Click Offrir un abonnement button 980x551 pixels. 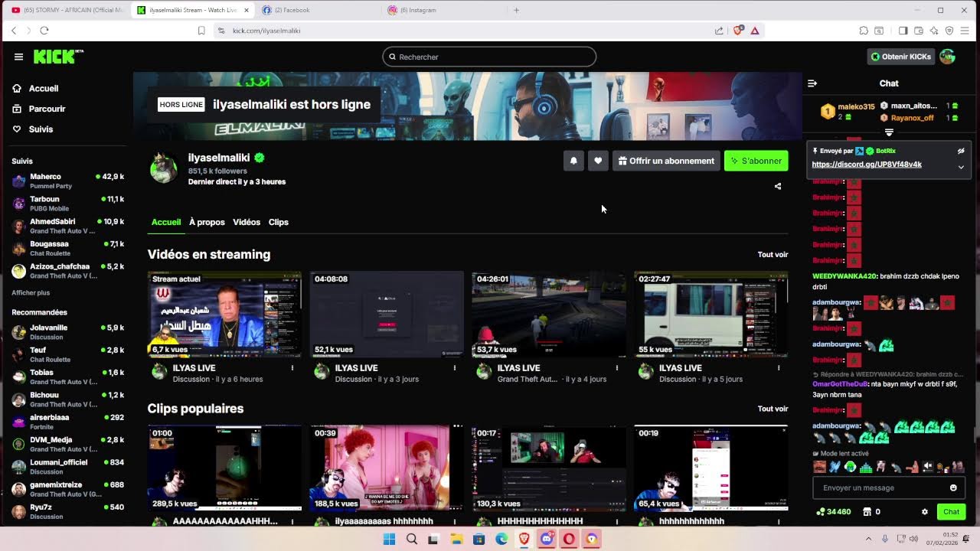click(666, 161)
